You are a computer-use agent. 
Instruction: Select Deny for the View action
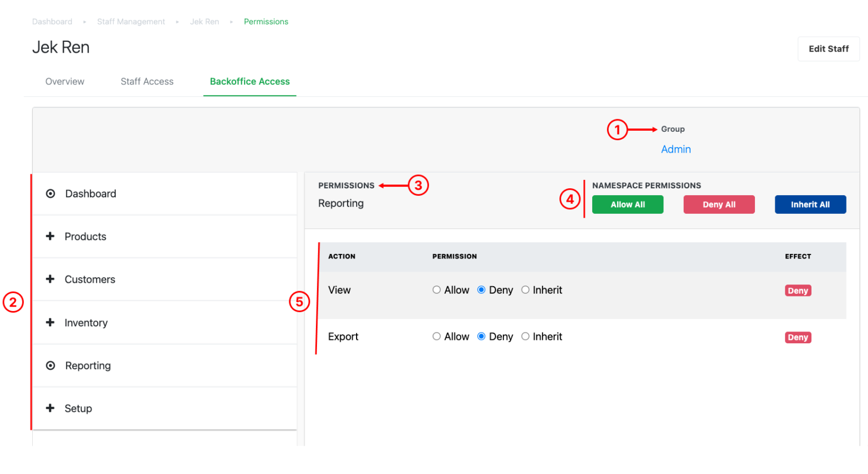pyautogui.click(x=481, y=290)
